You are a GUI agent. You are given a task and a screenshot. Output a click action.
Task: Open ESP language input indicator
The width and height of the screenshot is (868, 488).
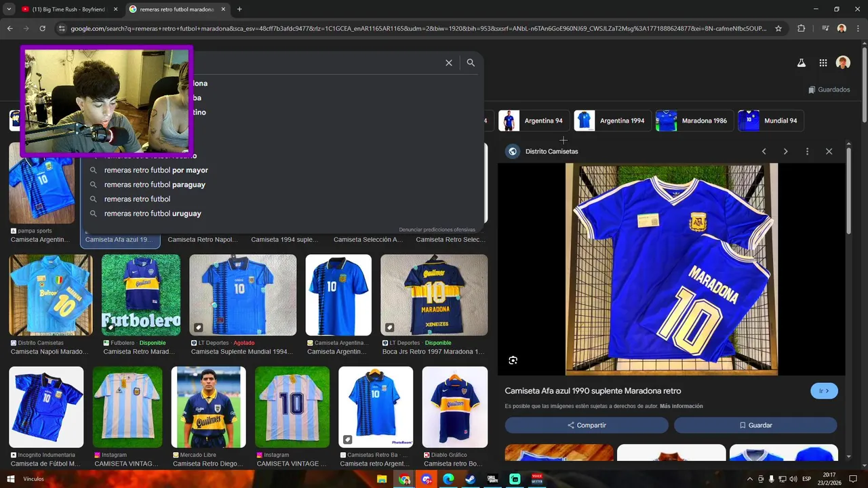click(x=806, y=479)
